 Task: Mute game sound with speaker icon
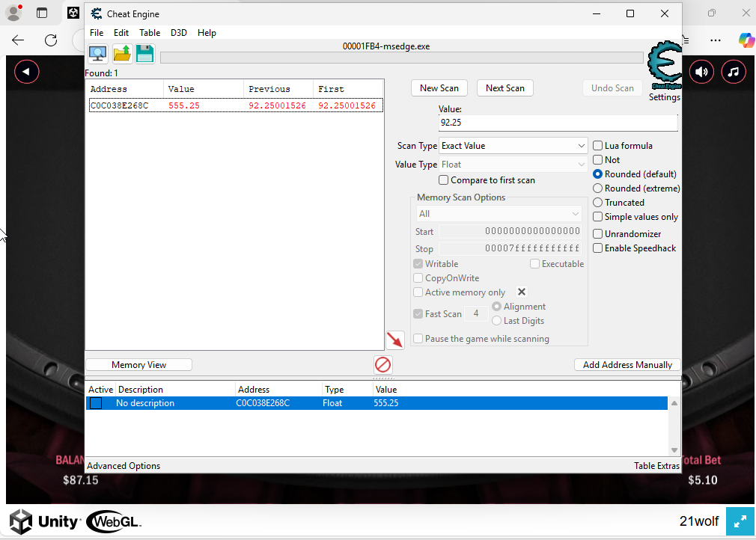click(x=701, y=72)
